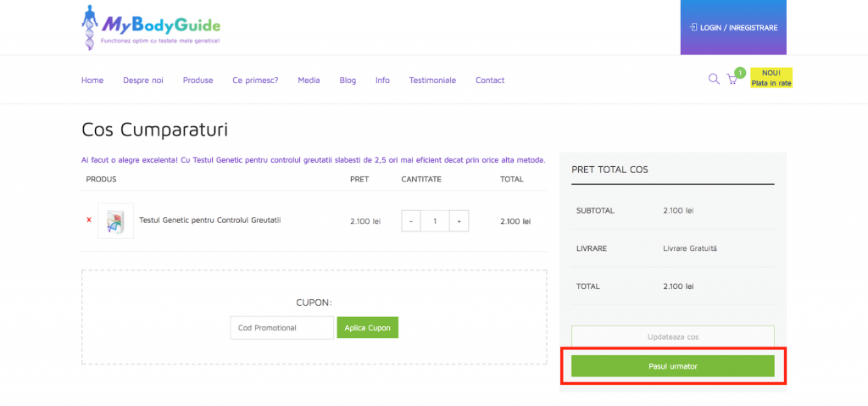Open the Testul Genetic product link
868x406 pixels.
tap(209, 220)
